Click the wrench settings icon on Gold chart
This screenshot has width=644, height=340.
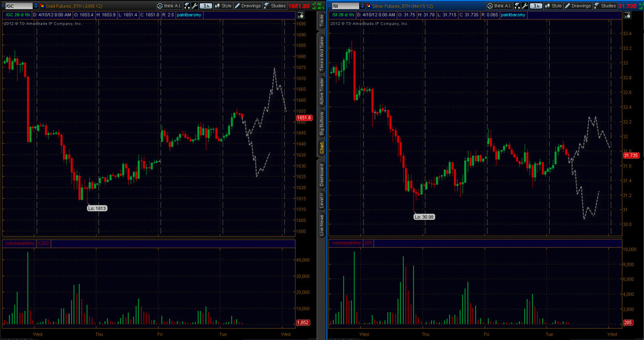pos(195,6)
